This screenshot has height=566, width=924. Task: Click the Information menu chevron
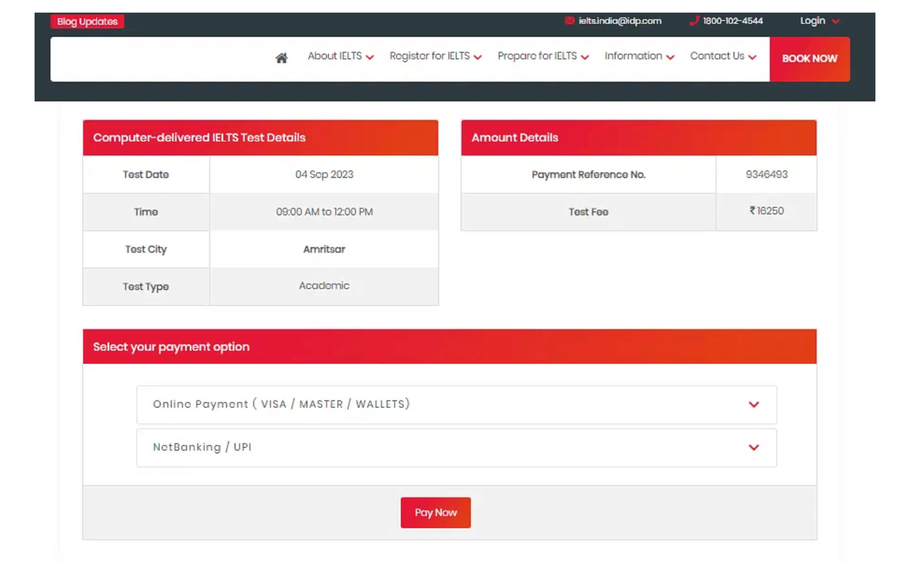(x=670, y=57)
